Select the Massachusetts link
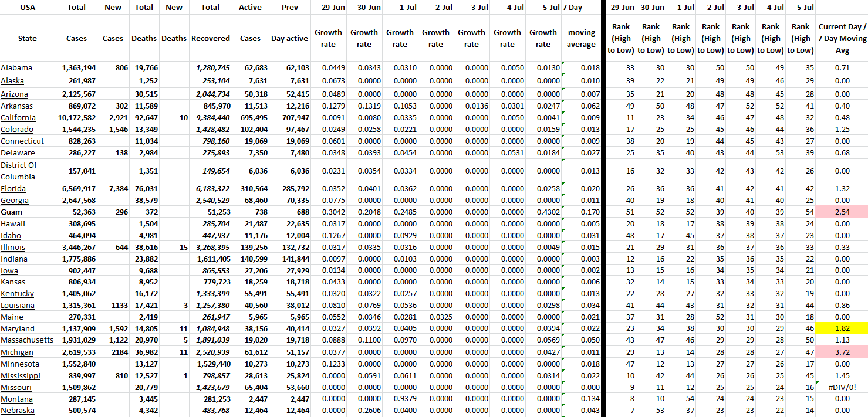 pos(27,340)
